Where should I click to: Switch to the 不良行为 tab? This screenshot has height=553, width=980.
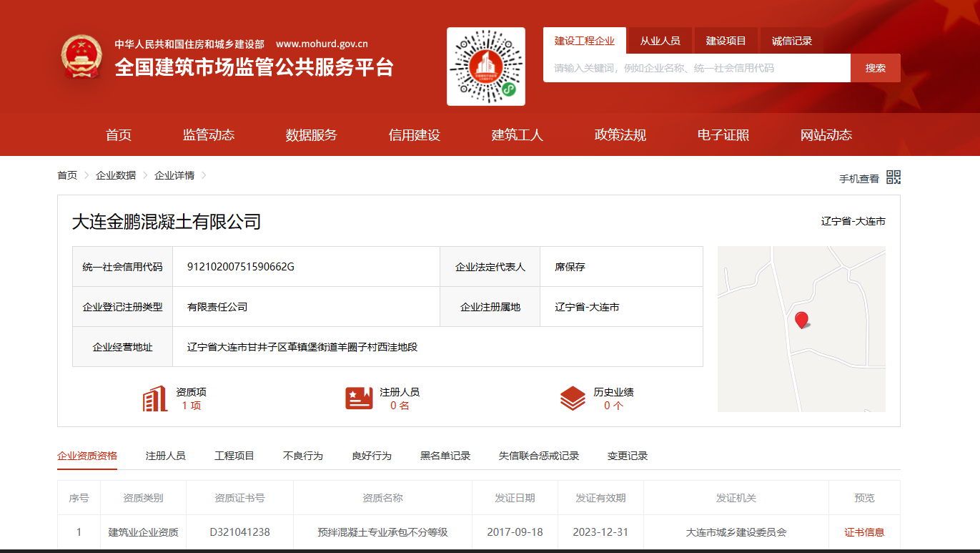303,456
